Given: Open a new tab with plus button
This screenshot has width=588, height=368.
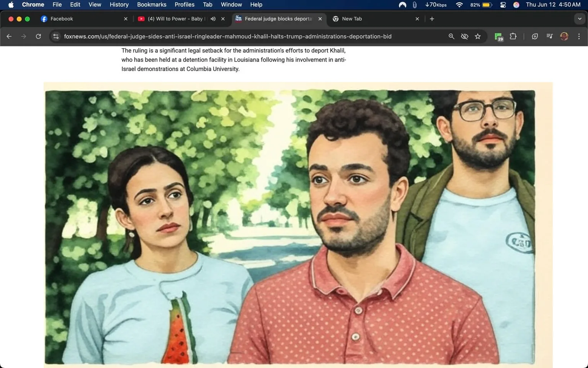Looking at the screenshot, I should [432, 19].
